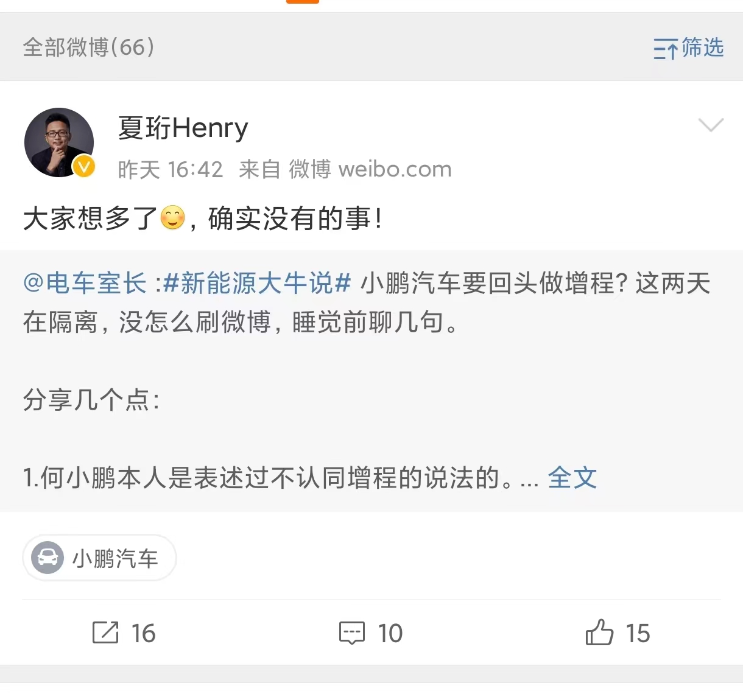
Task: Click the orange verified badge on avatar
Action: tap(82, 166)
